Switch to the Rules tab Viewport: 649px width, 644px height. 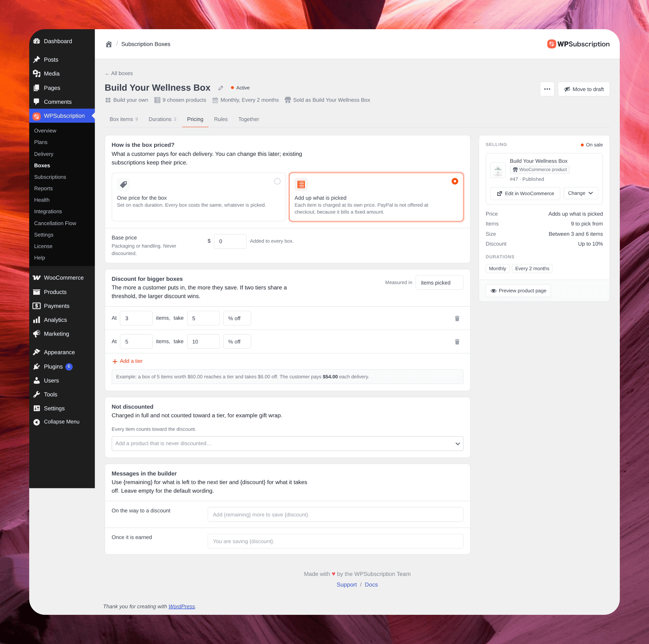(221, 119)
